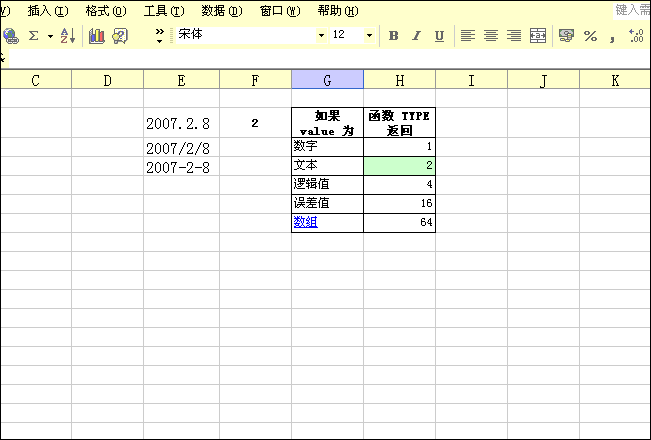
Task: Expand the toolbar options chevron
Action: (159, 36)
